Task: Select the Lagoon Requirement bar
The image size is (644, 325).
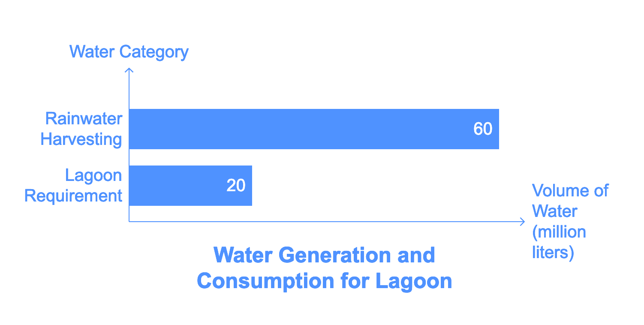Action: [x=190, y=186]
